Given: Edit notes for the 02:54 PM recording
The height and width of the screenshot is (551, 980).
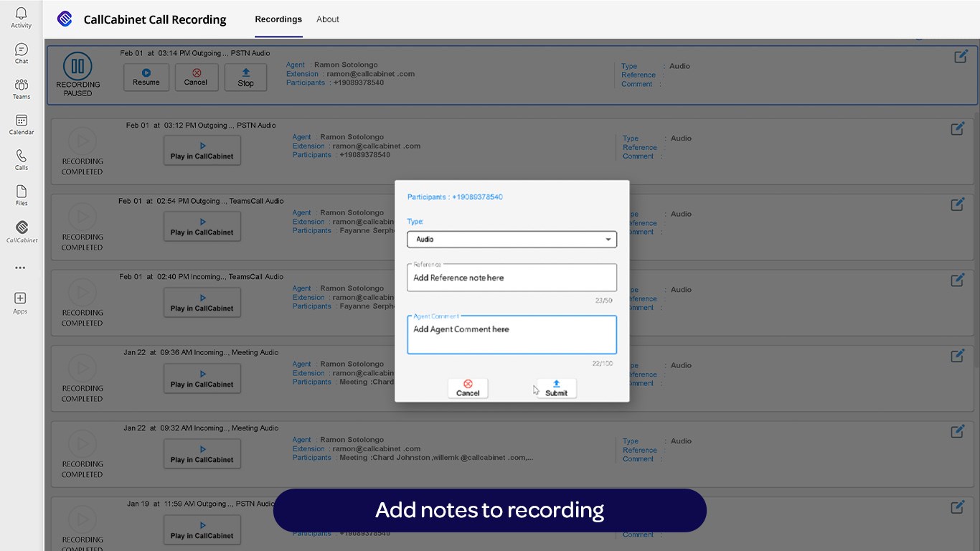Looking at the screenshot, I should click(958, 204).
